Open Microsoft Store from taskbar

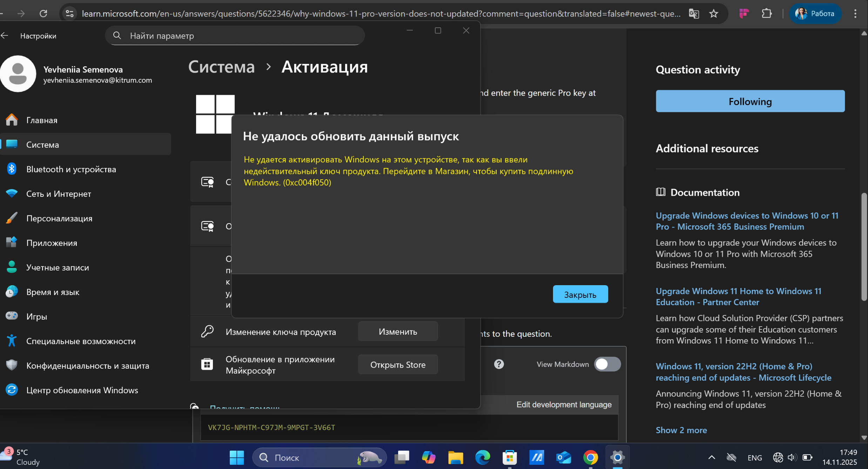(x=509, y=457)
